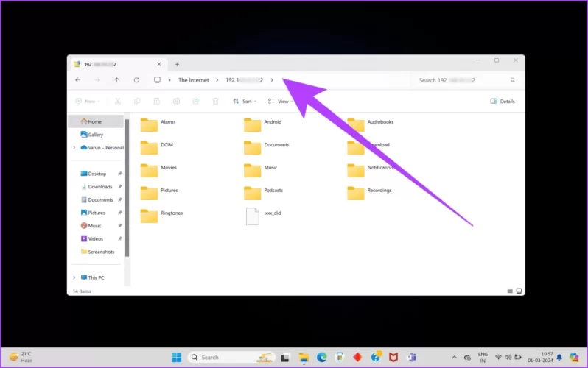This screenshot has height=368, width=588.
Task: Open the Windows Start menu
Action: coord(176,357)
